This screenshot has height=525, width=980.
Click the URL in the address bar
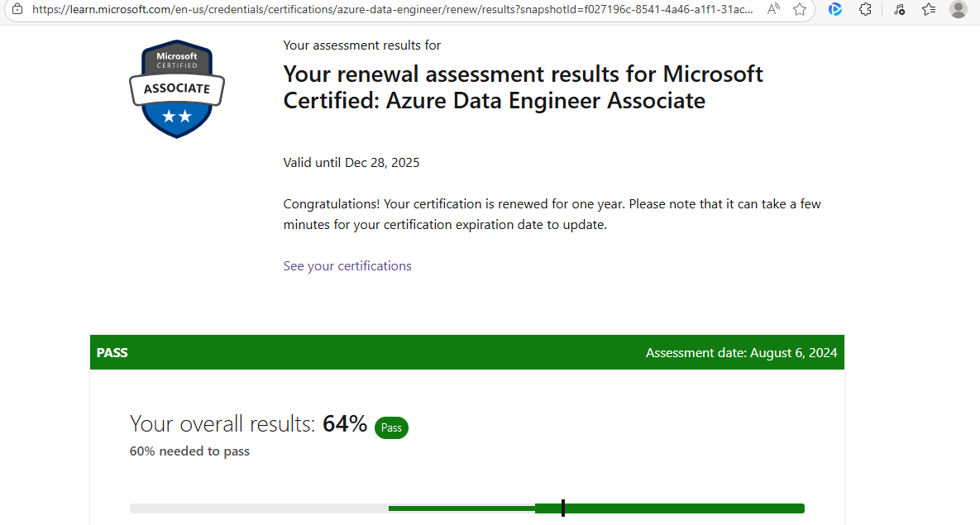click(x=393, y=9)
